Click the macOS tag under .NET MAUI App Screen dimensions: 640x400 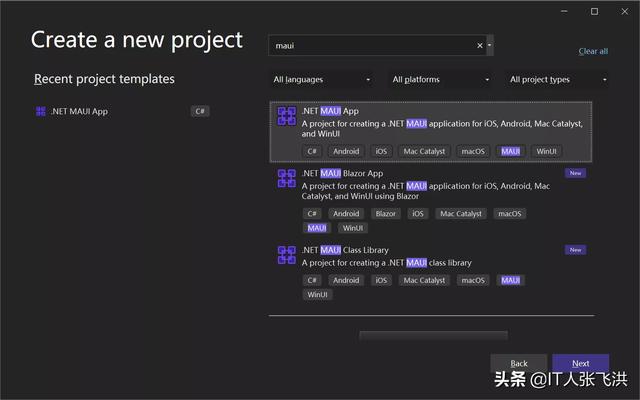473,151
